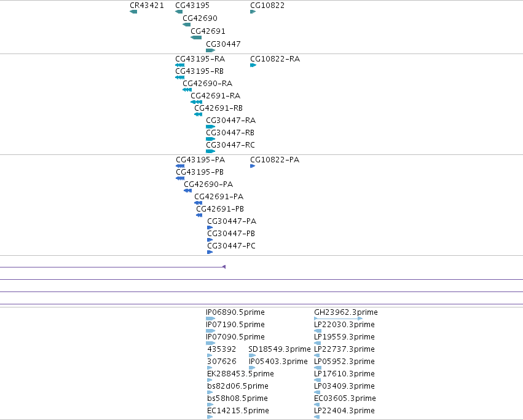
Task: Click the CG43195 gene label
Action: tap(192, 6)
